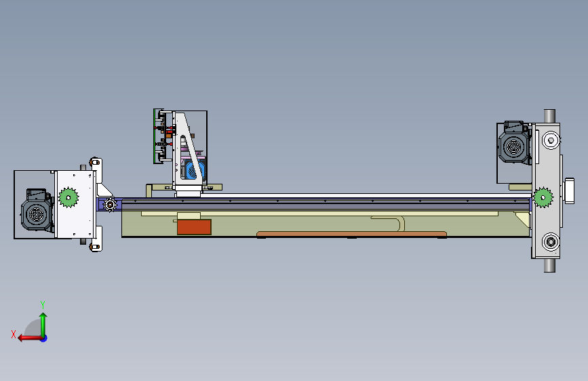Select the lower round bearing on the right housing

point(551,242)
